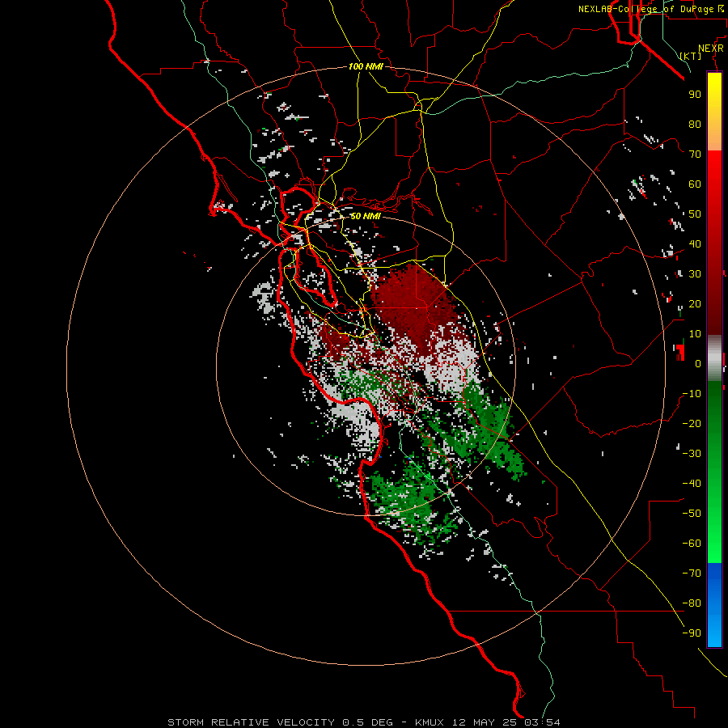Click the -70 value on the velocity scale
Image resolution: width=728 pixels, height=728 pixels.
(692, 574)
